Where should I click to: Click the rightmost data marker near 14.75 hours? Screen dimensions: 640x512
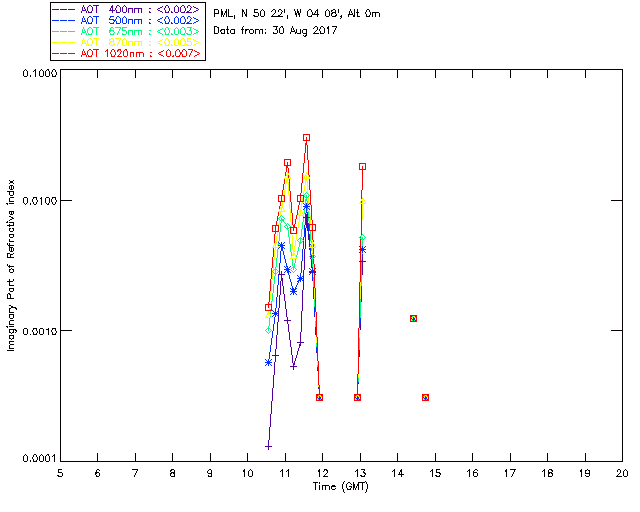[425, 397]
